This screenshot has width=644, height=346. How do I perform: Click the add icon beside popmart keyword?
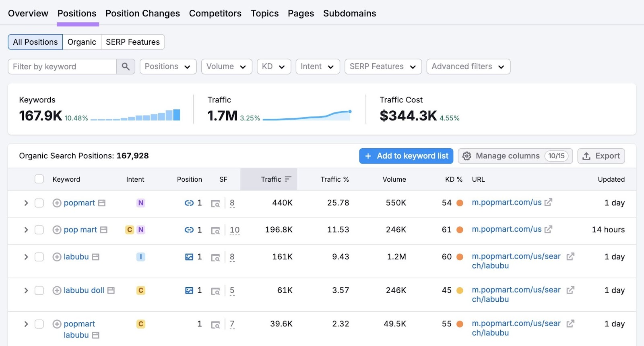pos(57,203)
